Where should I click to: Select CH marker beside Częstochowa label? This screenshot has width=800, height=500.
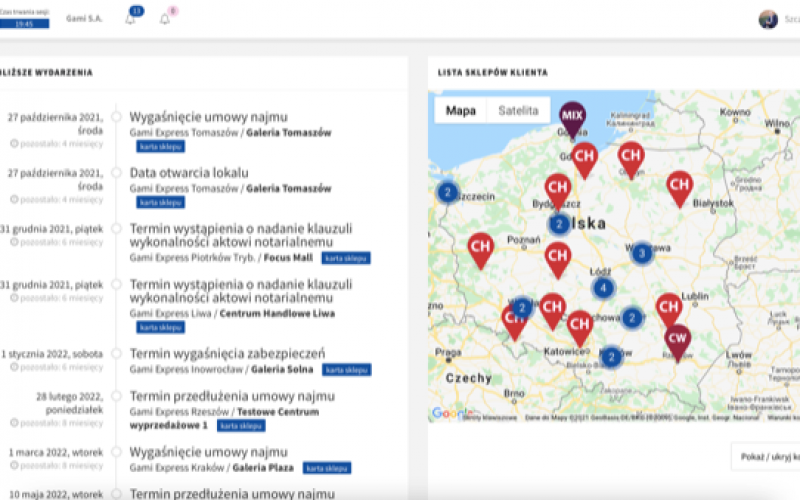click(x=580, y=328)
